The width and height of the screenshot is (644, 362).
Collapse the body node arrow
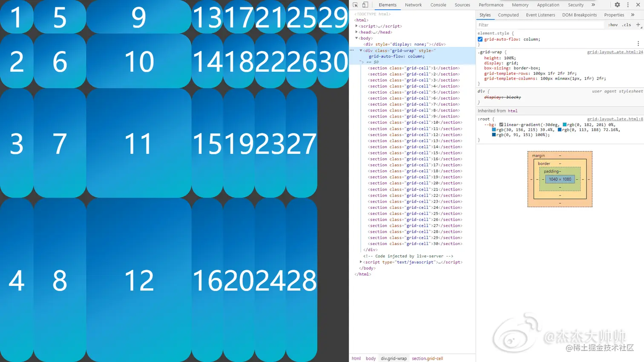356,38
